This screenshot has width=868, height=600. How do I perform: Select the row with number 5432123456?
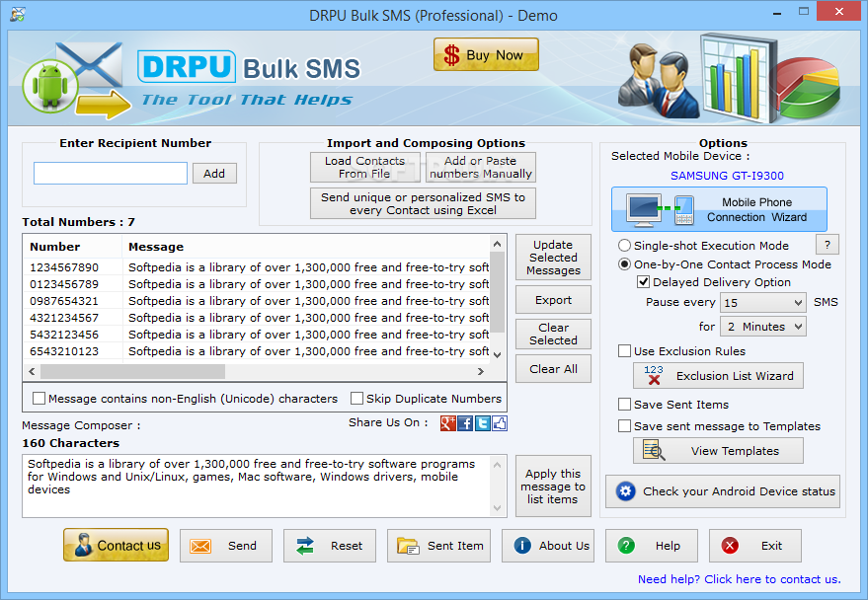(257, 335)
